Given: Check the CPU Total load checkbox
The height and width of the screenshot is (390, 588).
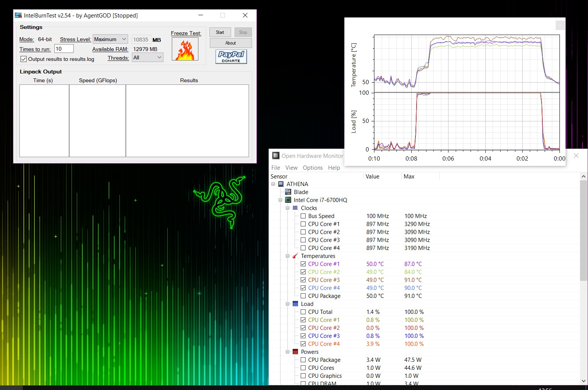Looking at the screenshot, I should pos(303,312).
